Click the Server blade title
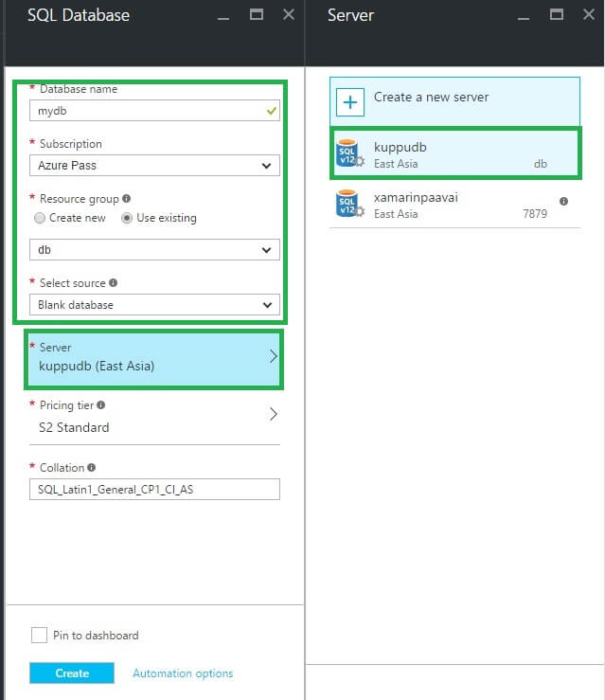Viewport: 605px width, 700px height. [x=350, y=15]
